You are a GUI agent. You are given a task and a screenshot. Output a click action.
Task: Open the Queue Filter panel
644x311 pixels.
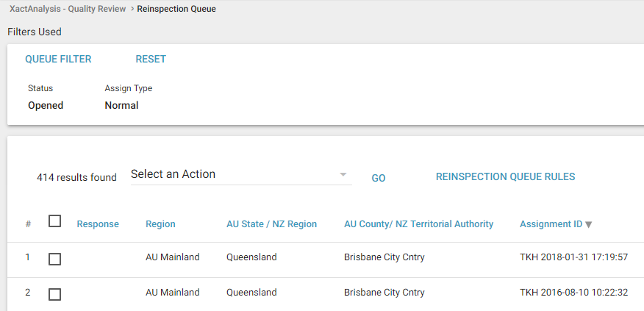(58, 60)
